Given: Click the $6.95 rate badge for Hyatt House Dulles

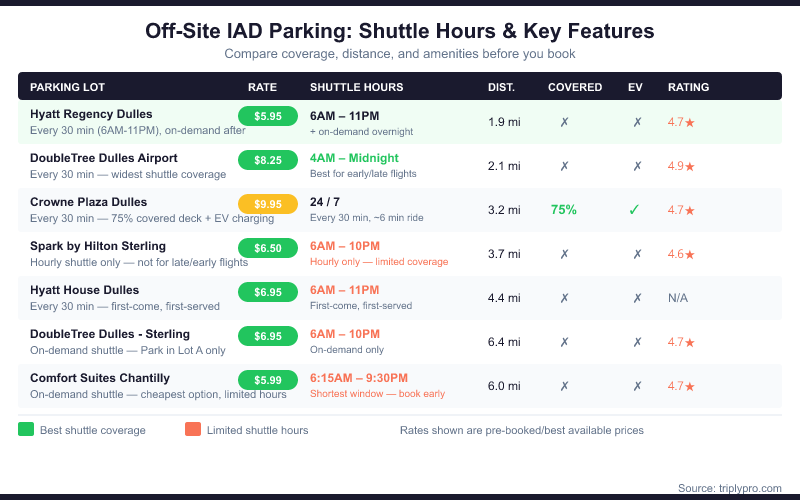Looking at the screenshot, I should [x=268, y=292].
